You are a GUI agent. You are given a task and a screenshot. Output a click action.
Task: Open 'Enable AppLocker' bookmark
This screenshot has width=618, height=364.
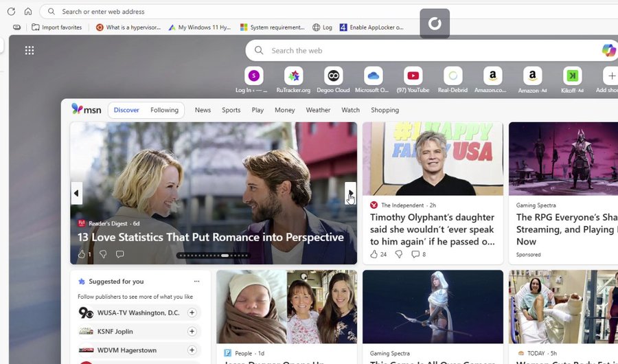[371, 27]
